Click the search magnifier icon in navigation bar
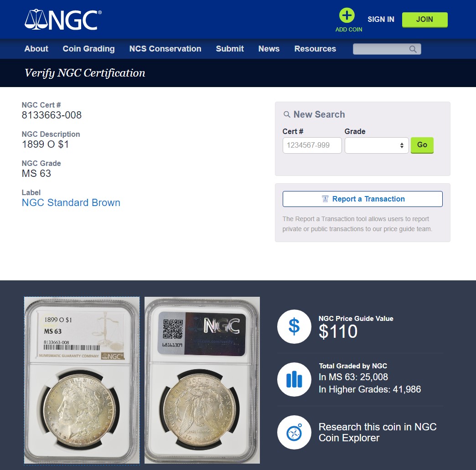Screen dimensions: 476x470 click(x=413, y=49)
